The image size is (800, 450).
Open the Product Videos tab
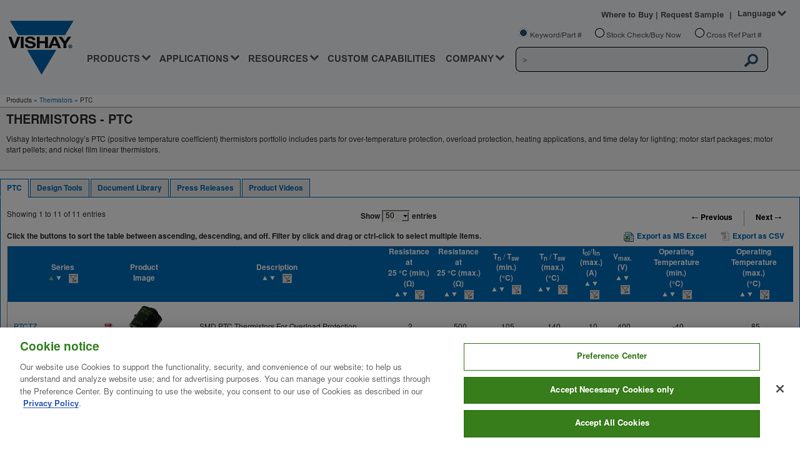click(x=275, y=188)
